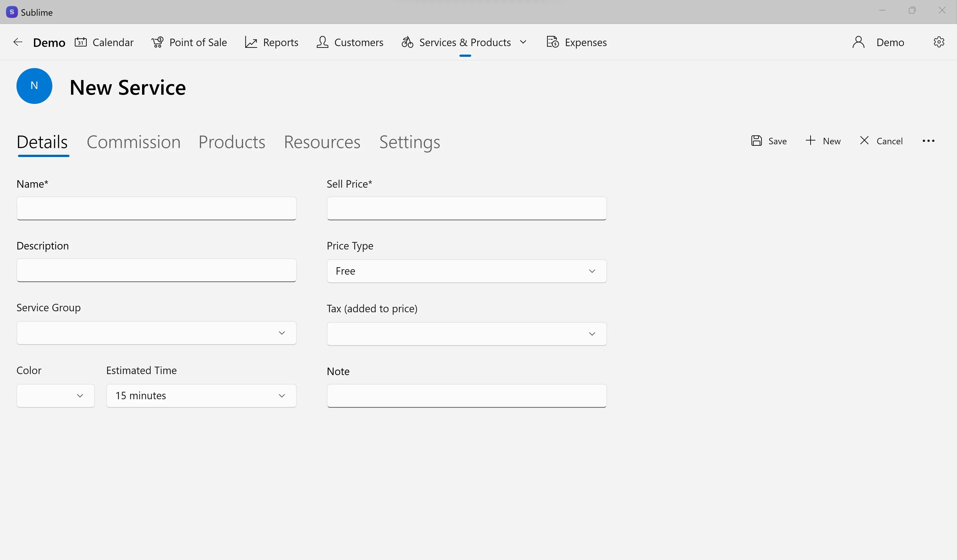Switch to the Details tab
Screen dimensions: 957x560
click(x=42, y=142)
